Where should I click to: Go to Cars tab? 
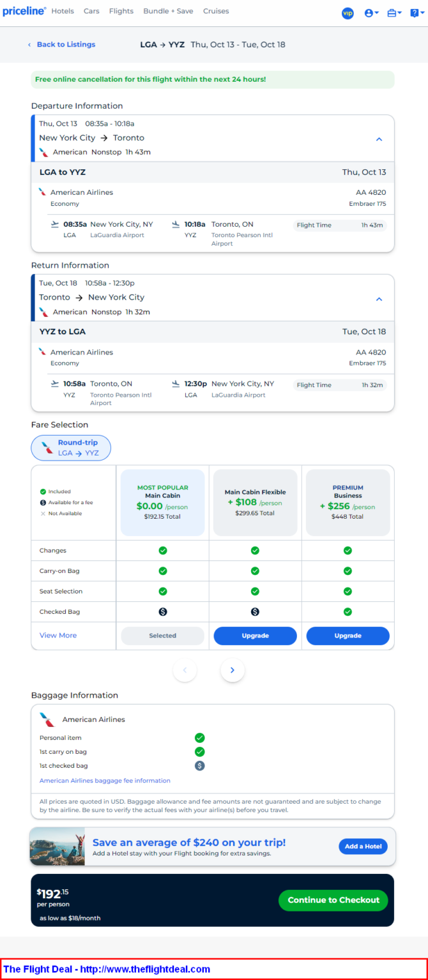click(91, 11)
